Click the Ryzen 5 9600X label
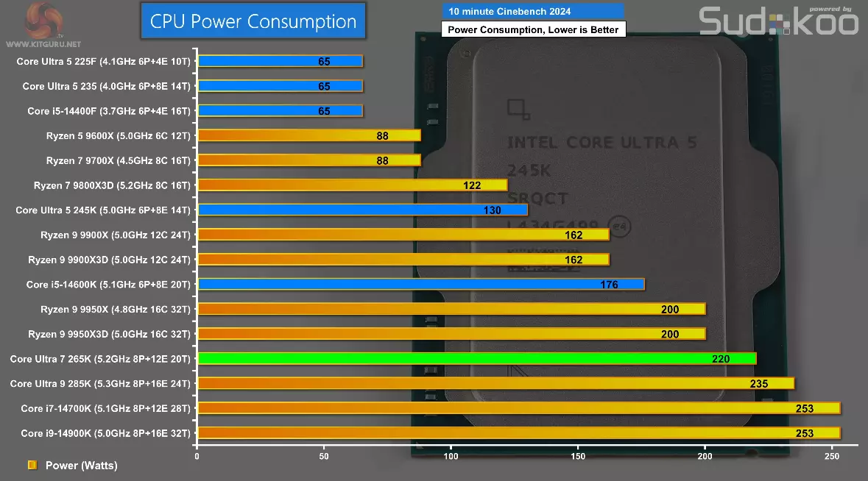The width and height of the screenshot is (868, 481). coord(118,136)
